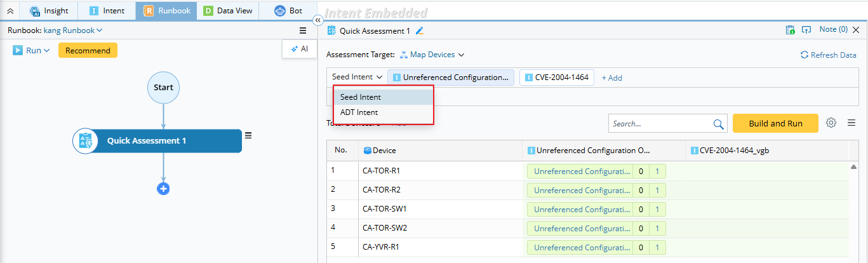Click the AI assistant button
The width and height of the screenshot is (868, 263).
click(299, 49)
